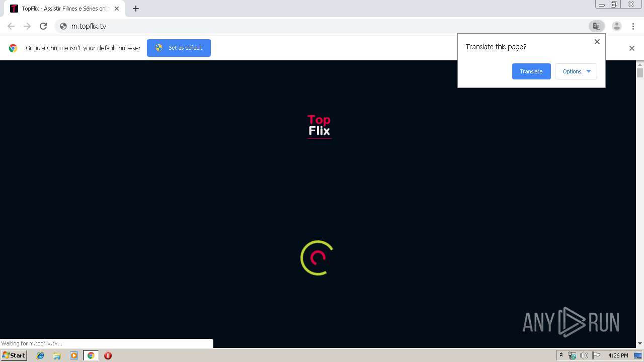Open the Chrome profile avatar

click(617, 26)
